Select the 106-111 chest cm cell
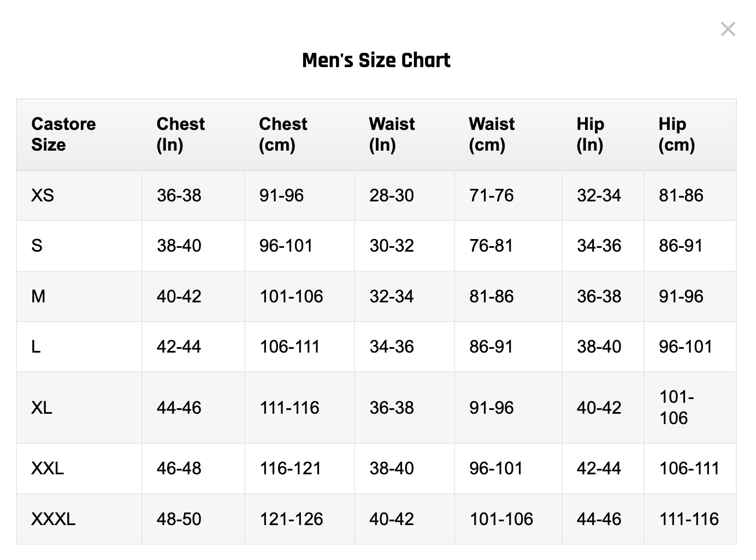 [x=290, y=347]
